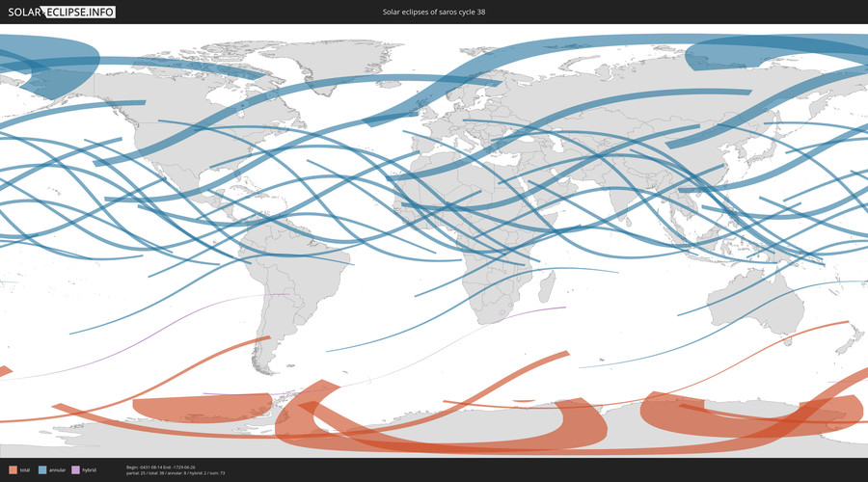
Task: Click the Begin and End dates text
Action: point(161,467)
